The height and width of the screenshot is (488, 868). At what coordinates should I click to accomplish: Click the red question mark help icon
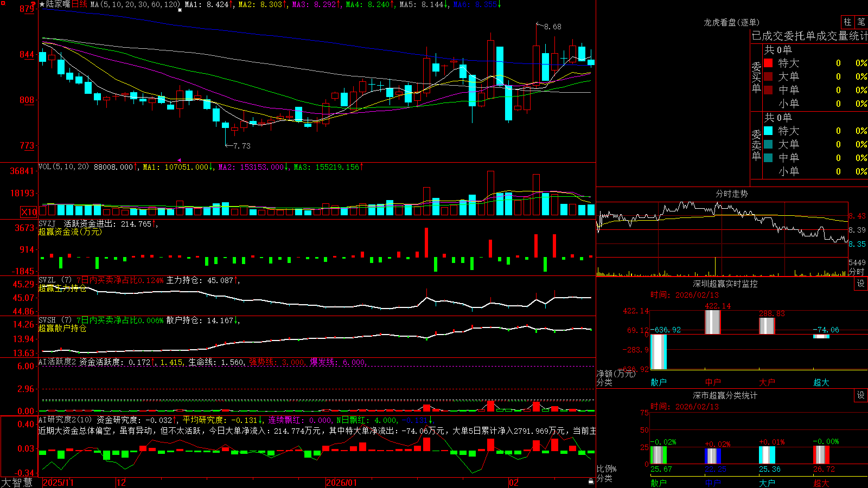coord(34,4)
